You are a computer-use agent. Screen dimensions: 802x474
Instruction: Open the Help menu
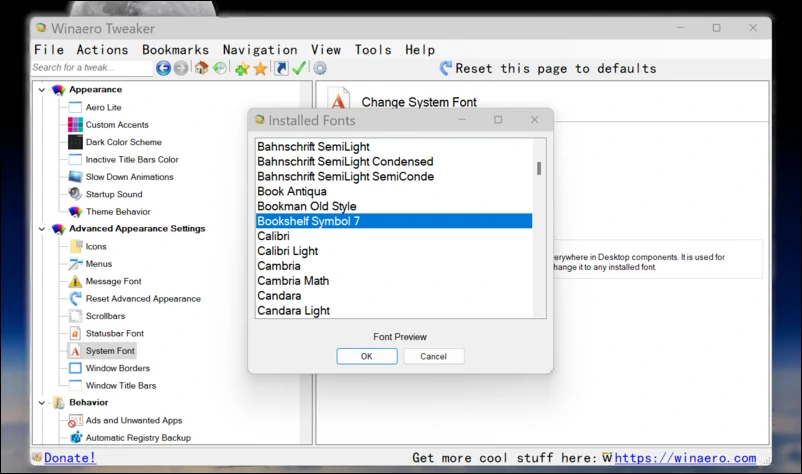coord(420,50)
